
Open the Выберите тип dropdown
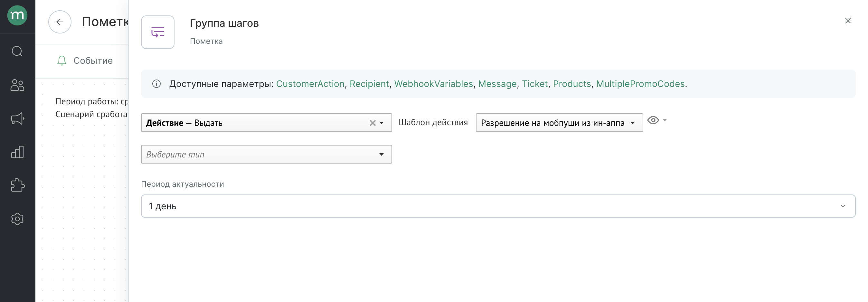[x=266, y=154]
